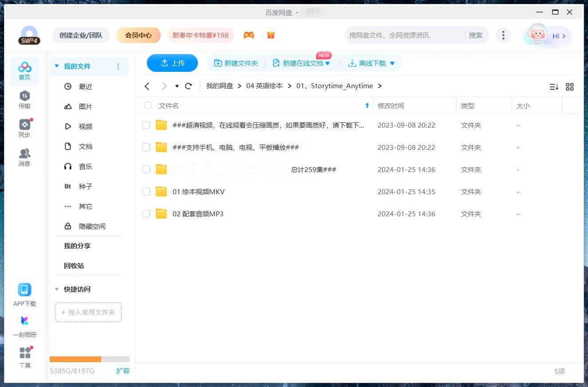Tick the checkbox for 02 配套音频MP3
The width and height of the screenshot is (588, 387).
146,214
